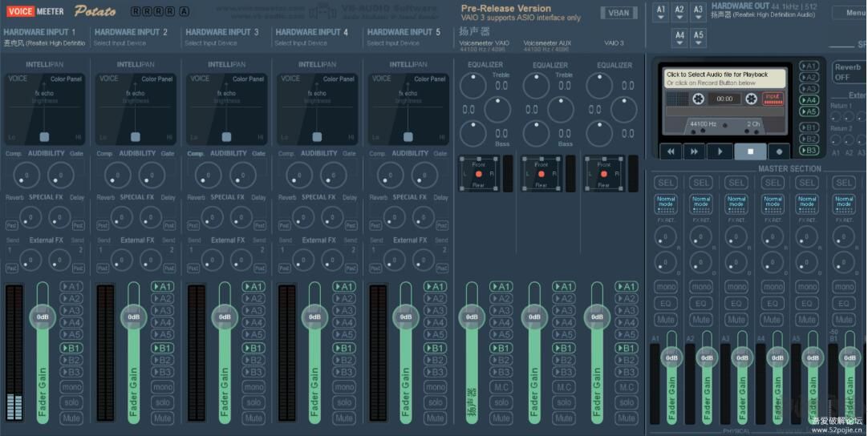This screenshot has height=436, width=868.
Task: Click the cassette display to select audio file
Action: point(724,98)
